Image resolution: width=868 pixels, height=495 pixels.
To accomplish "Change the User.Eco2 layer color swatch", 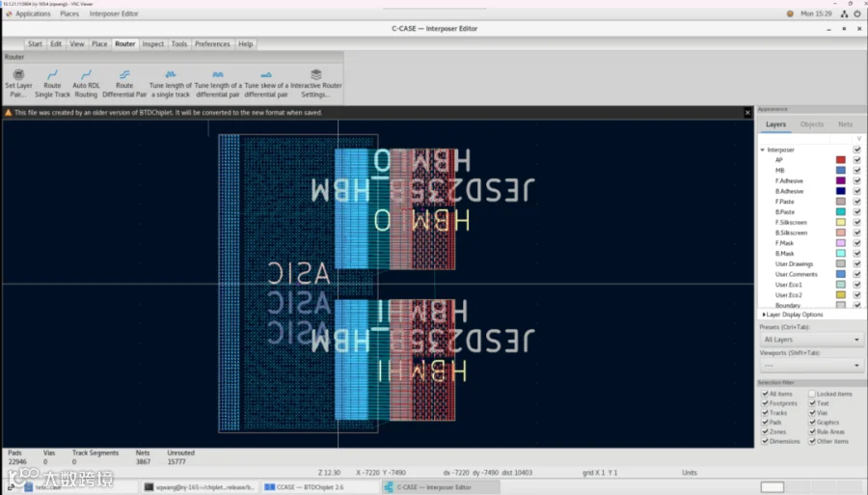I will click(x=840, y=295).
